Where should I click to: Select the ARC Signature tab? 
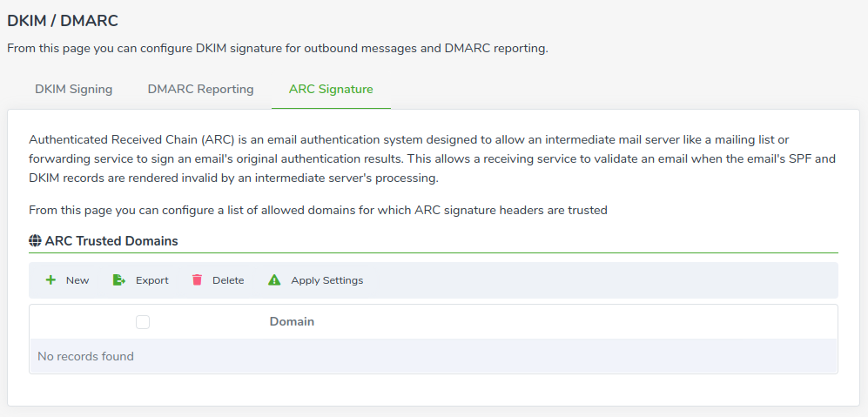(331, 89)
